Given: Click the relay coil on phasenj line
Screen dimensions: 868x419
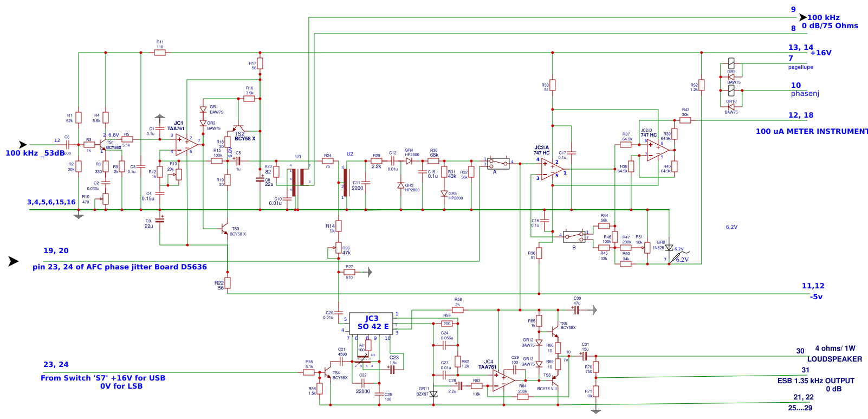Looking at the screenshot, I should 731,91.
